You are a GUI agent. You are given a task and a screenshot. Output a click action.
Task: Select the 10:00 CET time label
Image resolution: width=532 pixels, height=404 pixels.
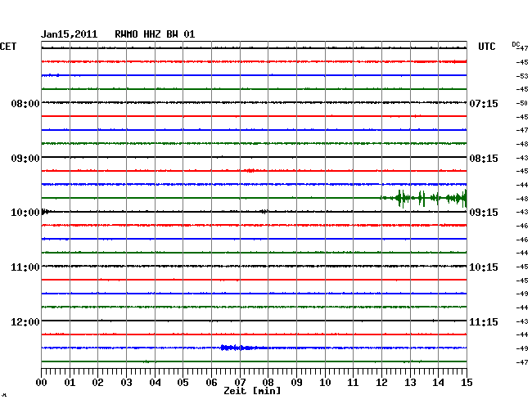pyautogui.click(x=25, y=213)
